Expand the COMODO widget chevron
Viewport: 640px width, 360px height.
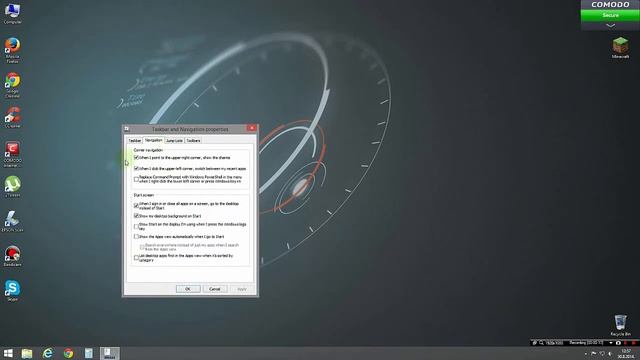(610, 25)
